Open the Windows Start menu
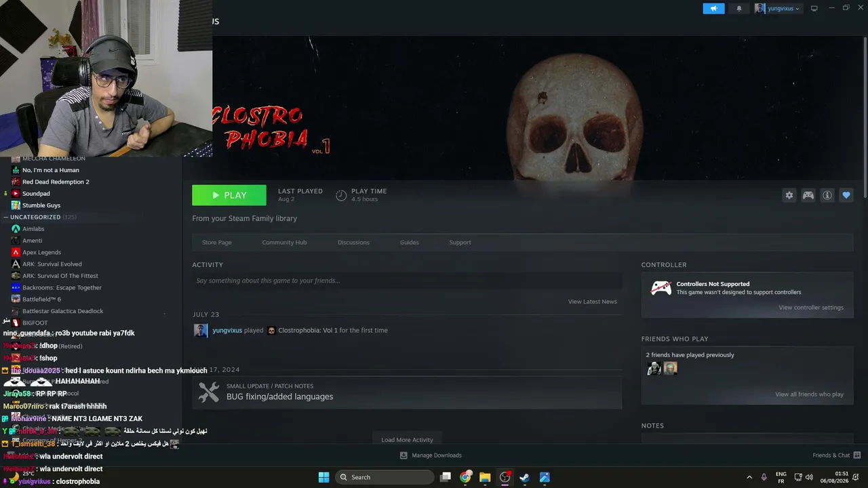Viewport: 868px width, 488px height. point(323,477)
